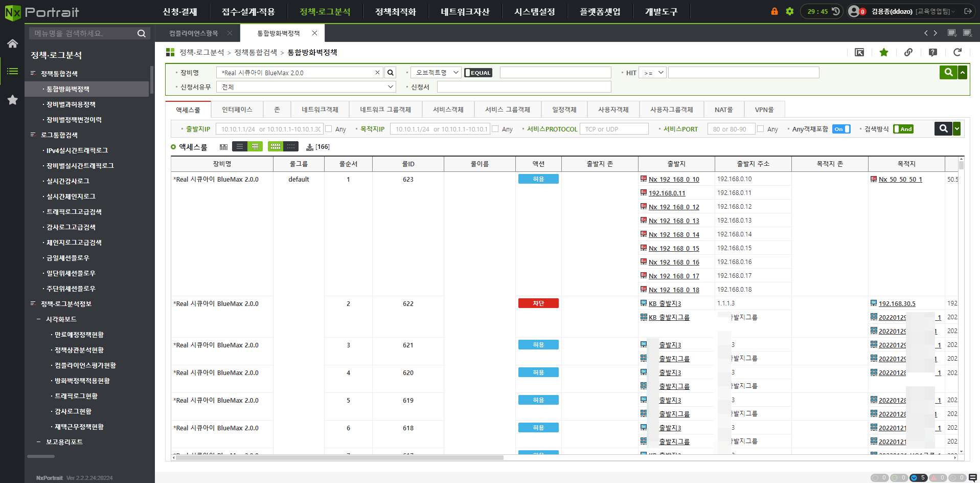Select the collapsed row view icon
This screenshot has width=980, height=483.
(239, 147)
